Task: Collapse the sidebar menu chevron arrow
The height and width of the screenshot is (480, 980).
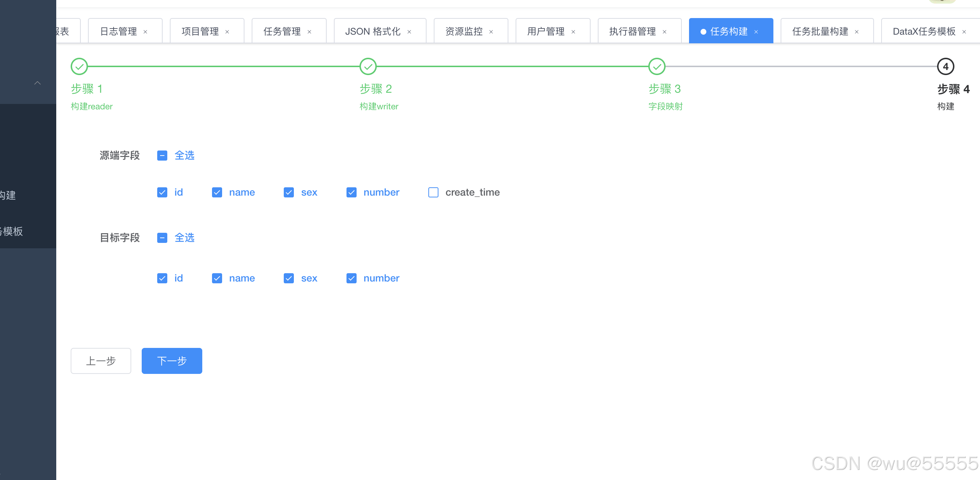Action: (x=37, y=83)
